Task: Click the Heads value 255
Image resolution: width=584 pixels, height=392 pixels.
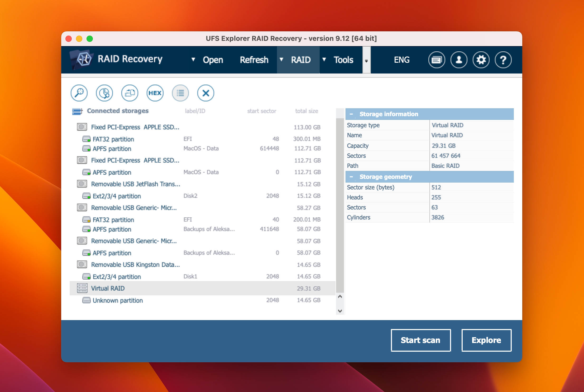Action: point(436,197)
